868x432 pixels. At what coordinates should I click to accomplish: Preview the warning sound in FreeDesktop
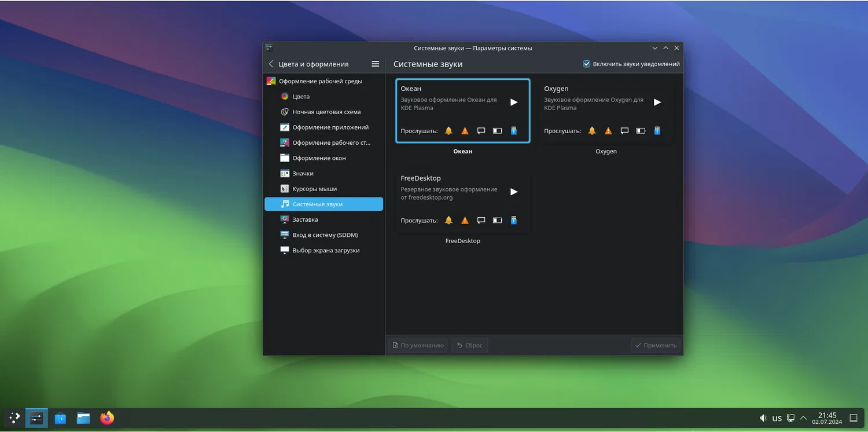465,220
